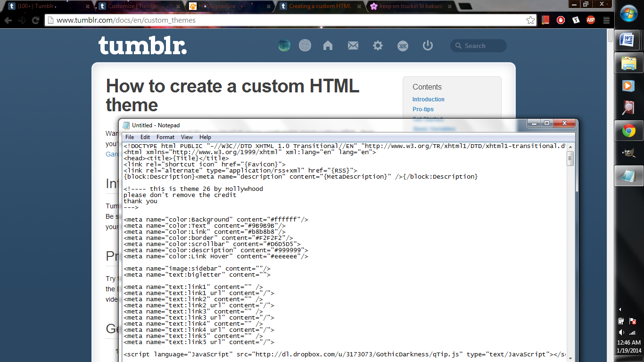
Task: Reload the page in Chrome
Action: tap(35, 20)
